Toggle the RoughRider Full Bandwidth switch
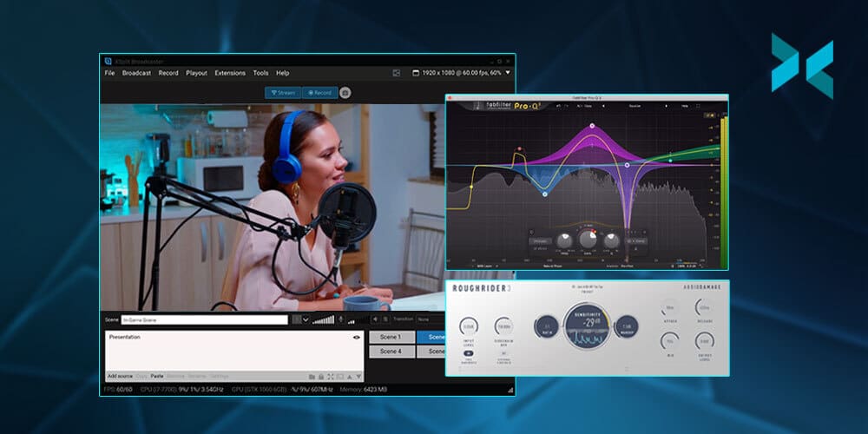Viewport: 868px width, 434px height. pyautogui.click(x=469, y=354)
